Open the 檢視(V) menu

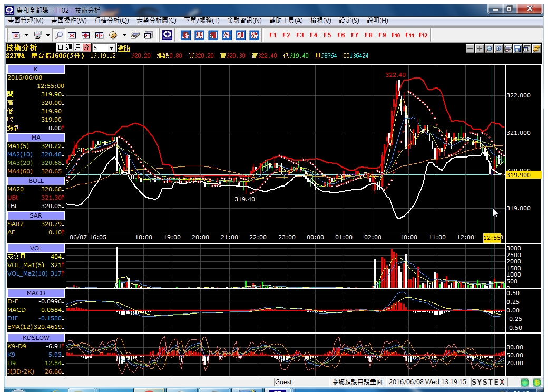[321, 21]
